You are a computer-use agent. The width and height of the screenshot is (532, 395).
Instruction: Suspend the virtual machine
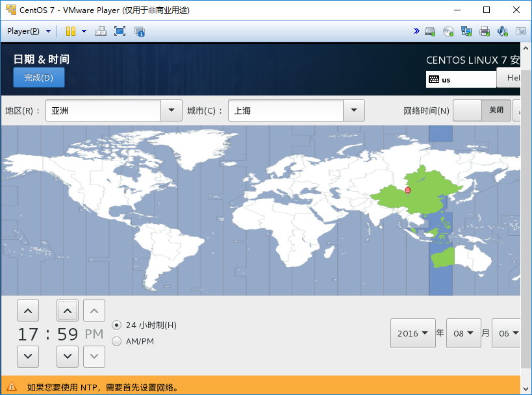coord(71,31)
